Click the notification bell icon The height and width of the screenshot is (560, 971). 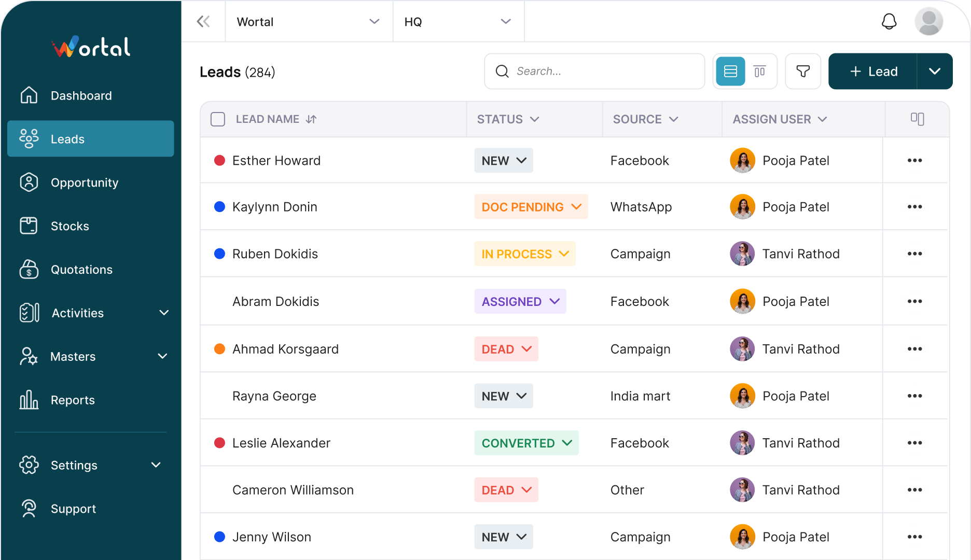tap(889, 21)
